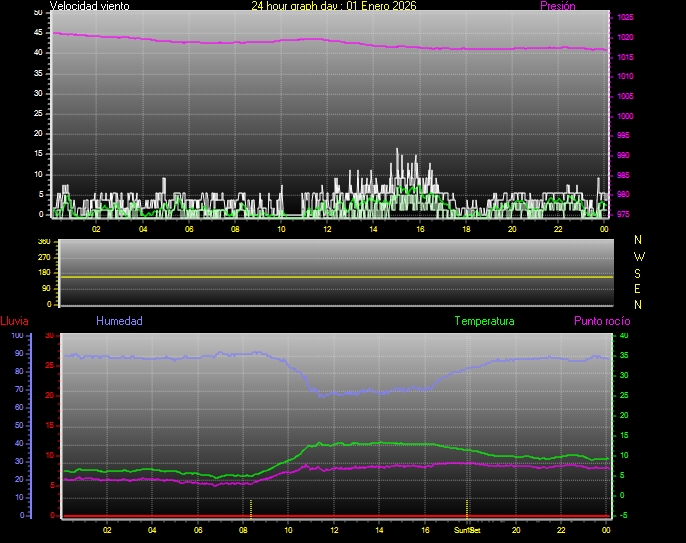Click the "S" compass direction letter

pos(639,272)
